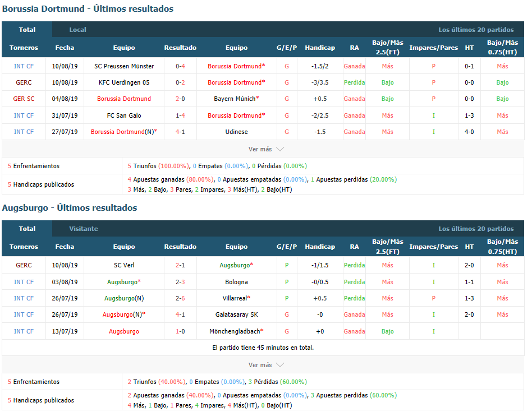The height and width of the screenshot is (412, 532).
Task: Click the Fecha column header in the Augsburgo table
Action: 65,247
